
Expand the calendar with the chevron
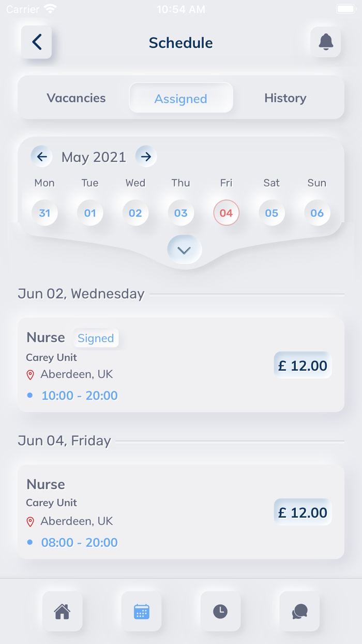pyautogui.click(x=184, y=249)
